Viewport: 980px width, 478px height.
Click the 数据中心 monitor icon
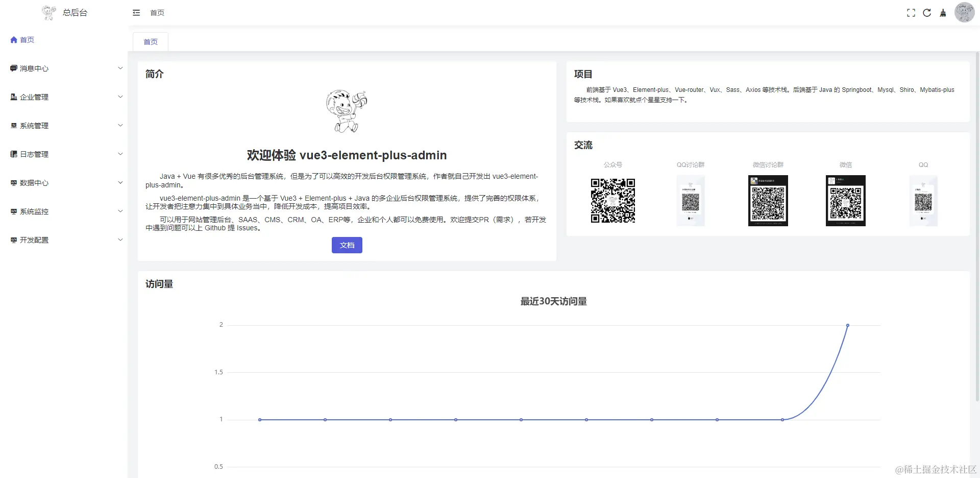(14, 183)
